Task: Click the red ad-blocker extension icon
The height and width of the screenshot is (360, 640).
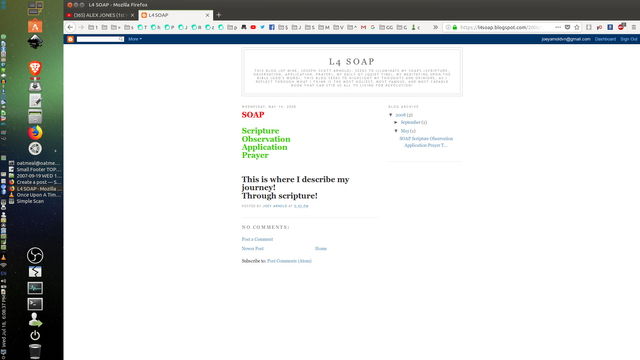Action: (x=621, y=27)
